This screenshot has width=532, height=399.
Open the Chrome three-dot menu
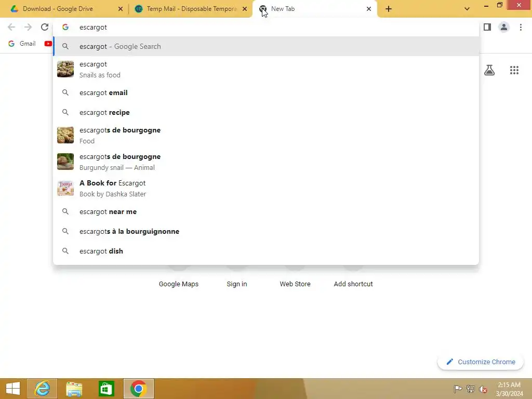click(521, 27)
